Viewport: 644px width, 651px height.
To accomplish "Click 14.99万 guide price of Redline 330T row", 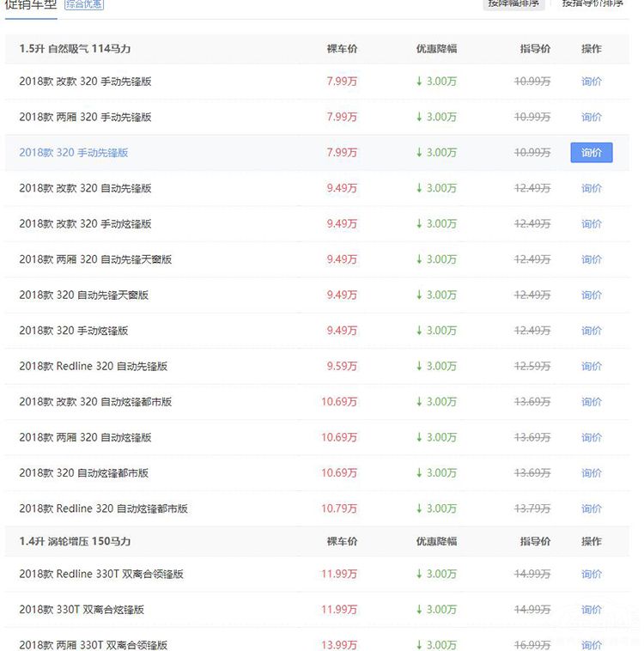I will [x=532, y=575].
